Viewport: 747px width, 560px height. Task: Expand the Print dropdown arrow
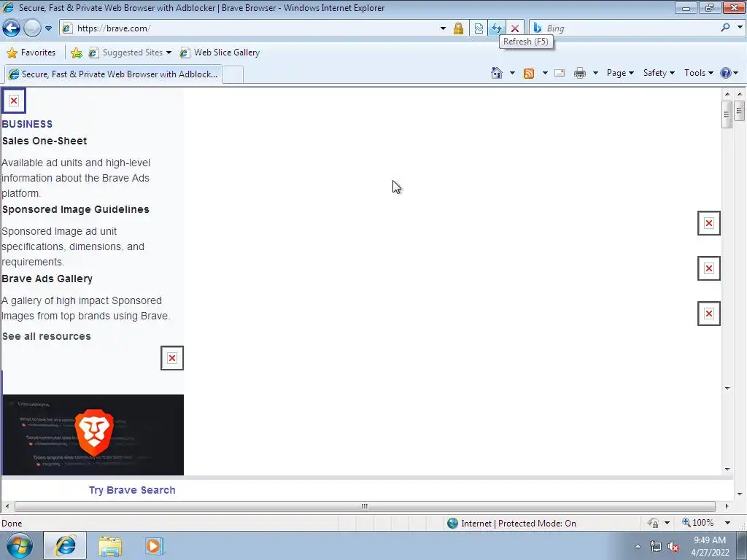tap(595, 73)
